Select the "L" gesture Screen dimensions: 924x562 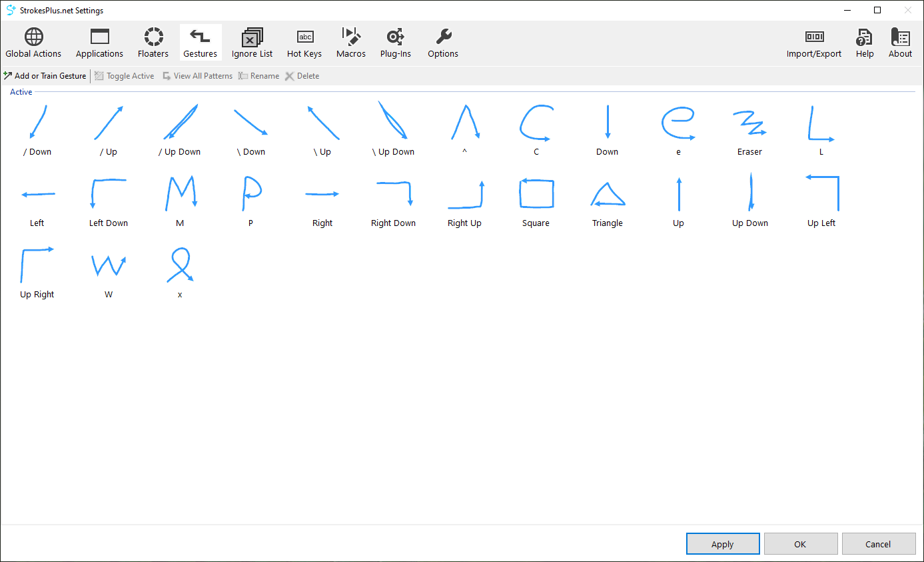821,129
